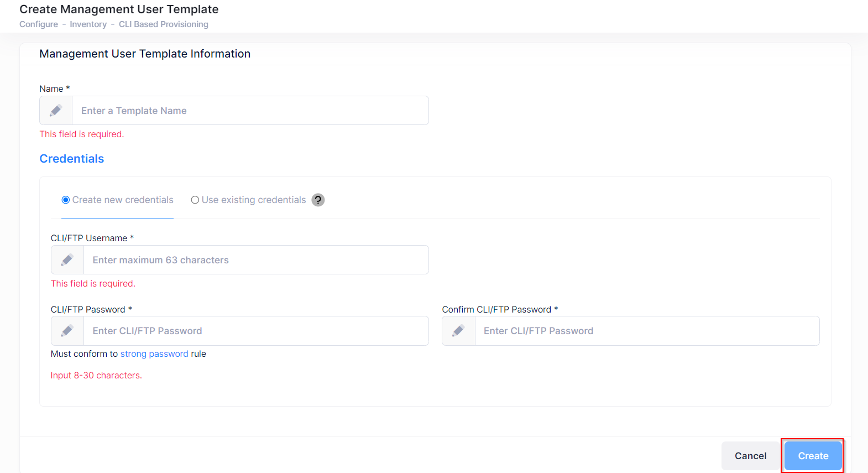Navigate to CLI Based Provisioning breadcrumb
Image resolution: width=868 pixels, height=473 pixels.
click(164, 24)
